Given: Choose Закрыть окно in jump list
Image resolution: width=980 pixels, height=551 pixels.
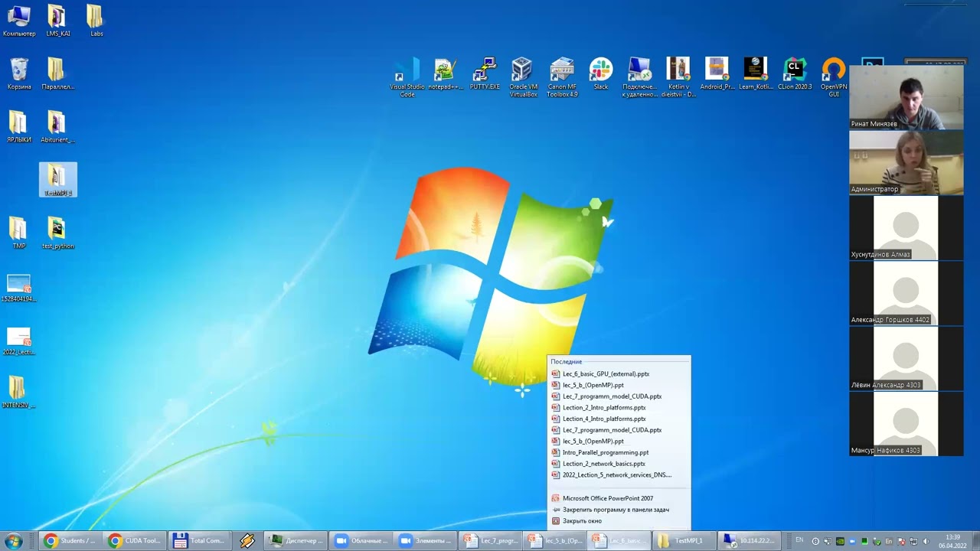Looking at the screenshot, I should tap(619, 521).
